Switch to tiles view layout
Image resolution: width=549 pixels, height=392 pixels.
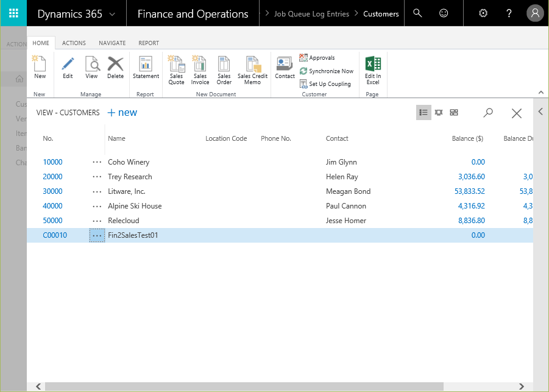(x=454, y=112)
